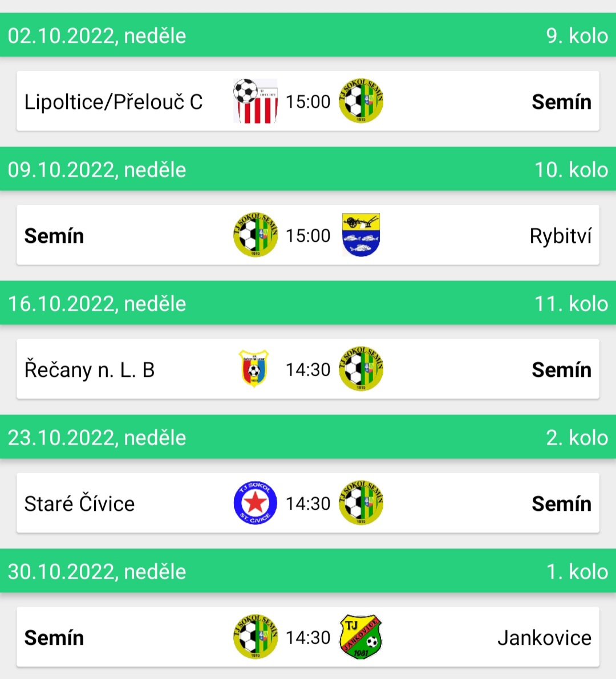Click the Semín crest in the Rybitví match
The height and width of the screenshot is (679, 616).
(x=255, y=235)
